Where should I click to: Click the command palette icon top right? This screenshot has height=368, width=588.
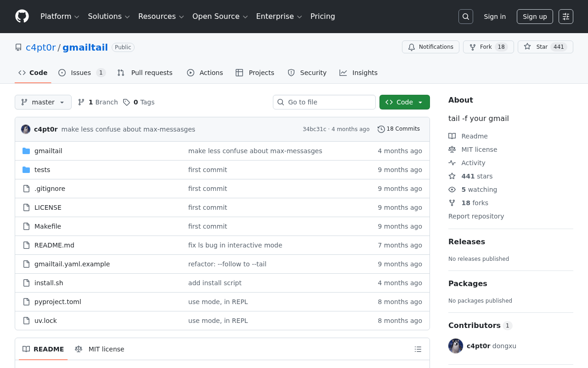coord(565,16)
